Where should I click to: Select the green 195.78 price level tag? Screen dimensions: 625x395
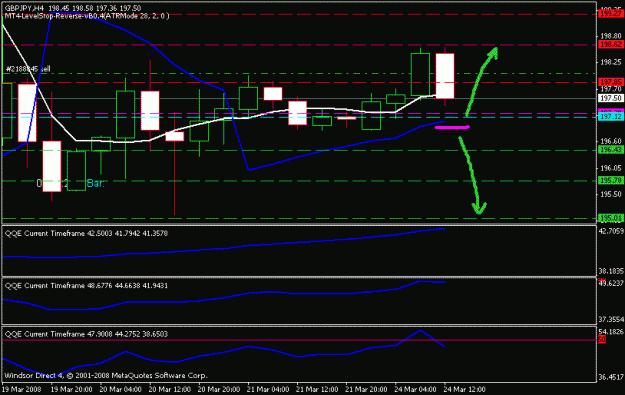tap(611, 181)
